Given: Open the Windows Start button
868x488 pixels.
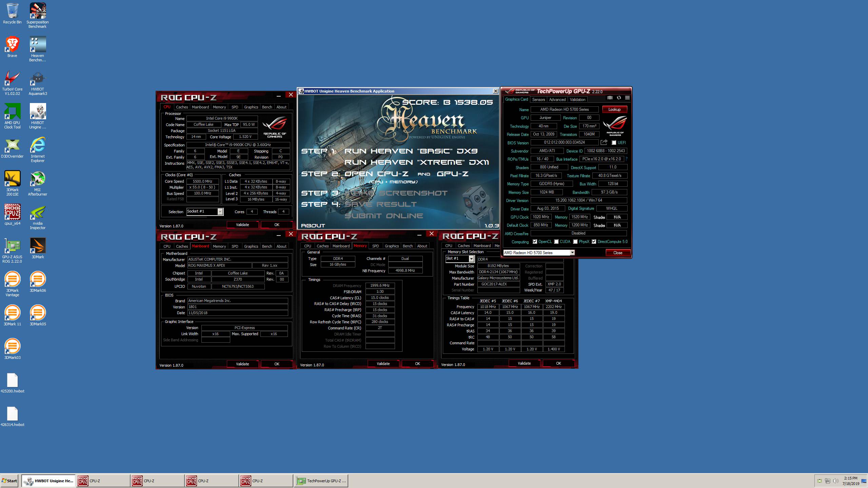Looking at the screenshot, I should point(9,481).
